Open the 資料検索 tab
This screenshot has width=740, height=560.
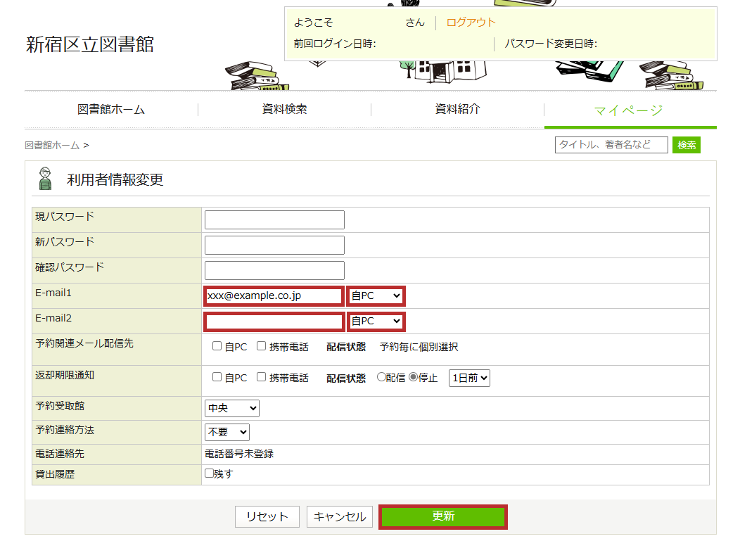(284, 109)
